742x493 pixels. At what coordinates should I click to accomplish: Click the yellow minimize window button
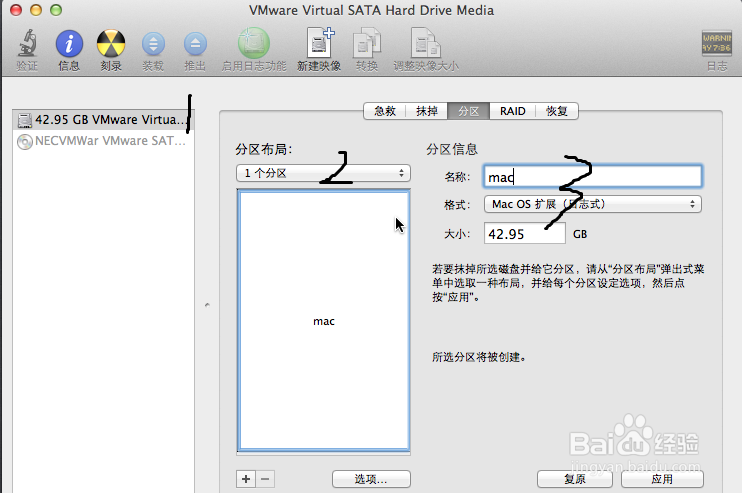(x=36, y=10)
